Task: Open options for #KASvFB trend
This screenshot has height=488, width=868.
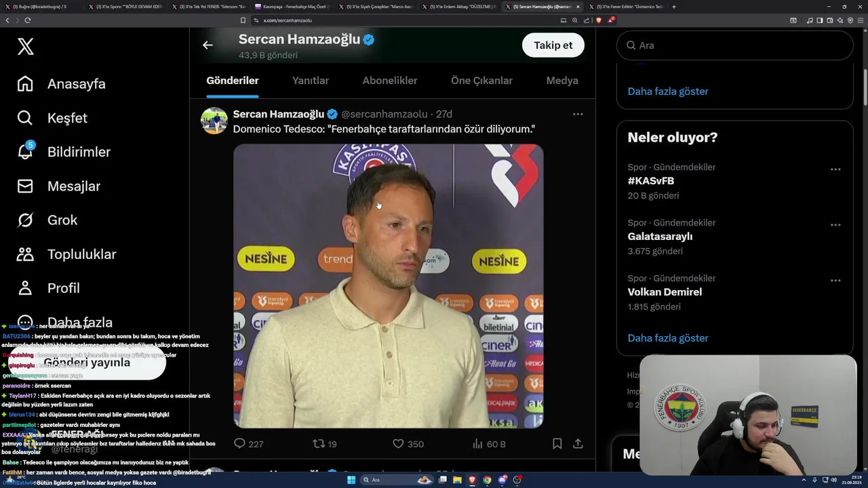Action: coord(835,169)
